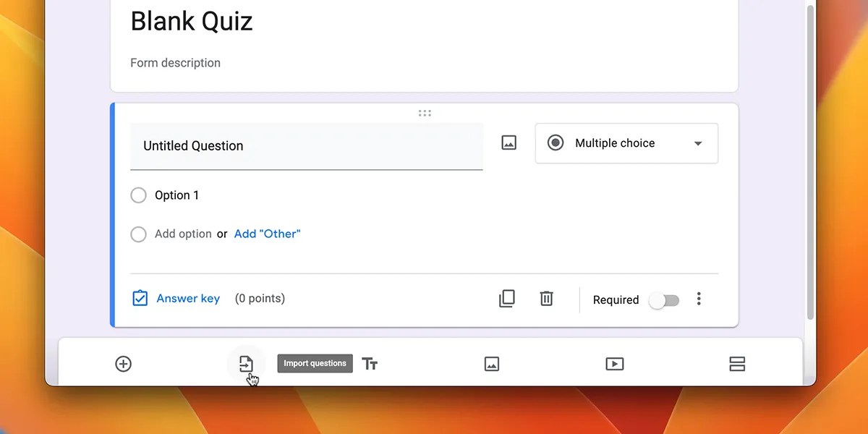Add an image to the Untitled Question
868x434 pixels.
[x=509, y=142]
